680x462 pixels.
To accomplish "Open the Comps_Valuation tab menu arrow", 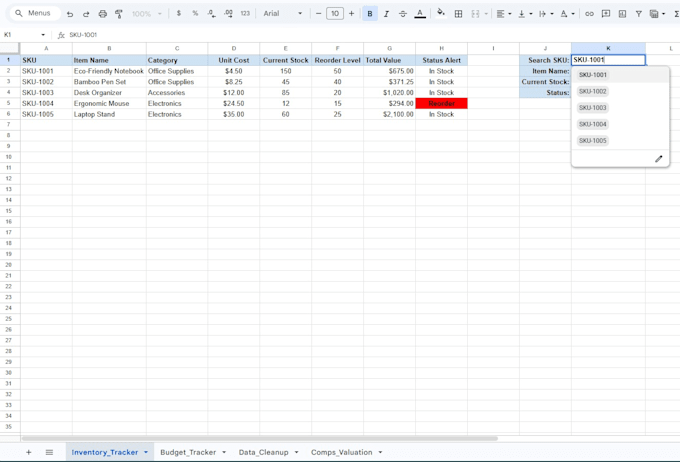I will point(380,452).
